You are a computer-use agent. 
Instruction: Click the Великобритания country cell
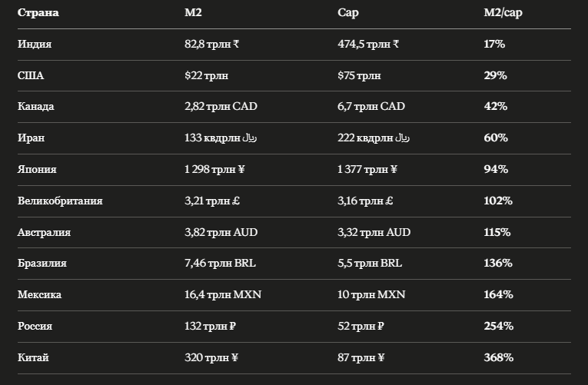click(60, 201)
